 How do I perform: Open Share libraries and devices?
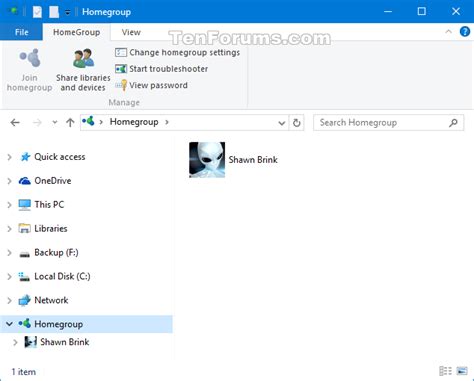point(83,70)
